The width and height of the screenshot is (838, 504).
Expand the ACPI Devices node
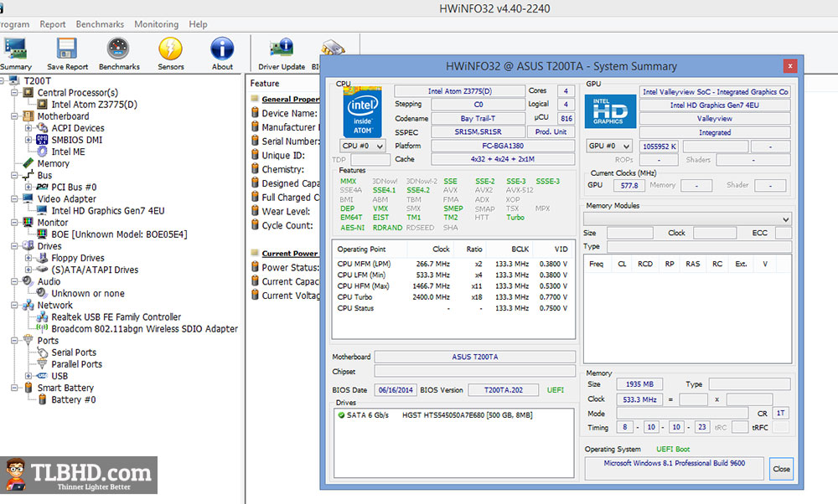[28, 127]
